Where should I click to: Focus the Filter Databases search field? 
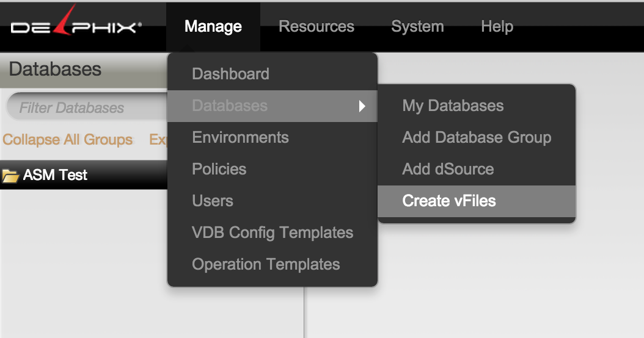coord(86,108)
